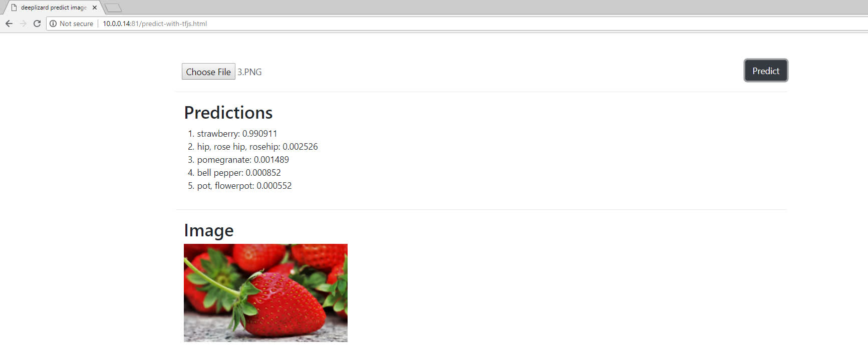Click the Predictions heading
The height and width of the screenshot is (353, 868).
tap(228, 113)
